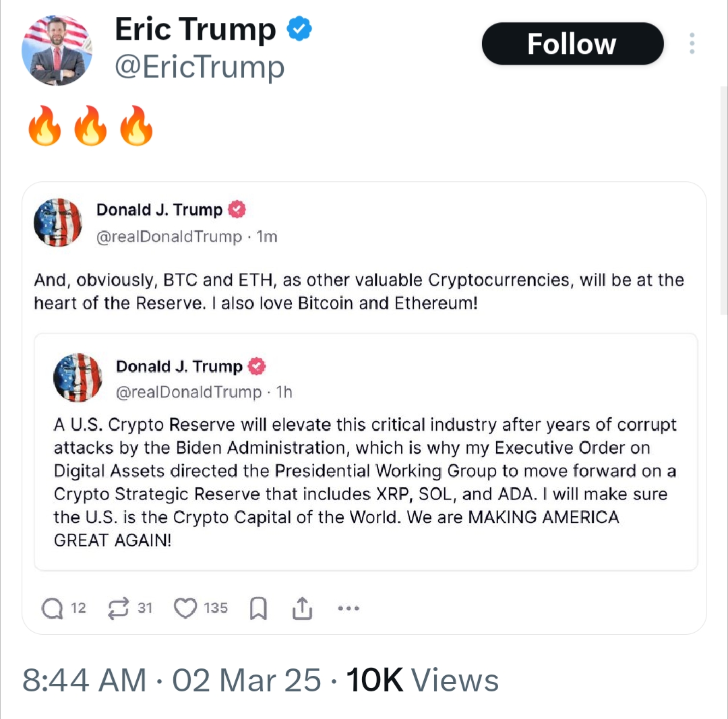Open the @realDonaldTrump handle on the 1h post
This screenshot has height=719, width=728.
click(x=189, y=392)
